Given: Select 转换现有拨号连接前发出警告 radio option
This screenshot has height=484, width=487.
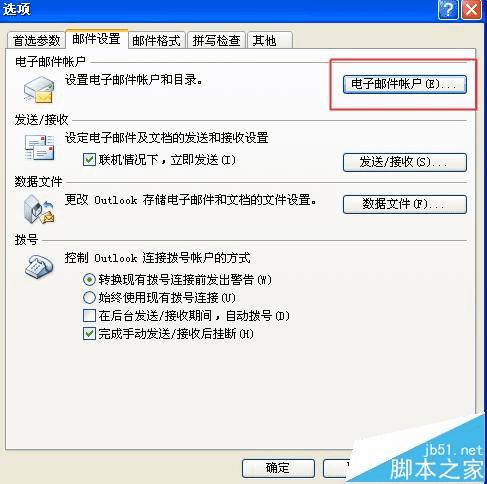Looking at the screenshot, I should pos(89,280).
